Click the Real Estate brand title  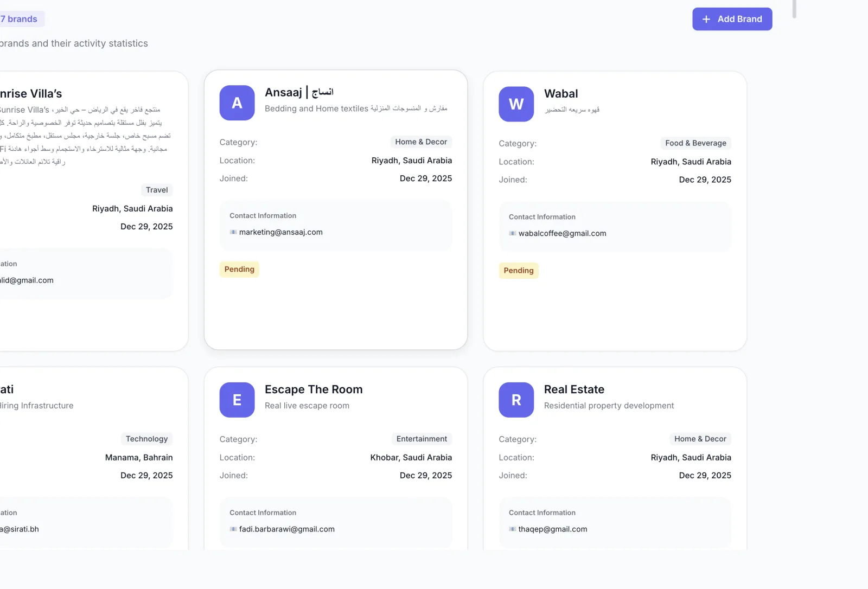coord(574,389)
